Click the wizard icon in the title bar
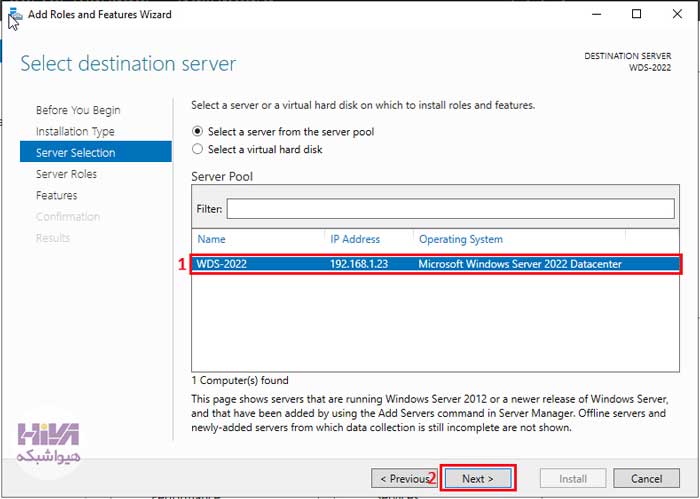 [15, 15]
